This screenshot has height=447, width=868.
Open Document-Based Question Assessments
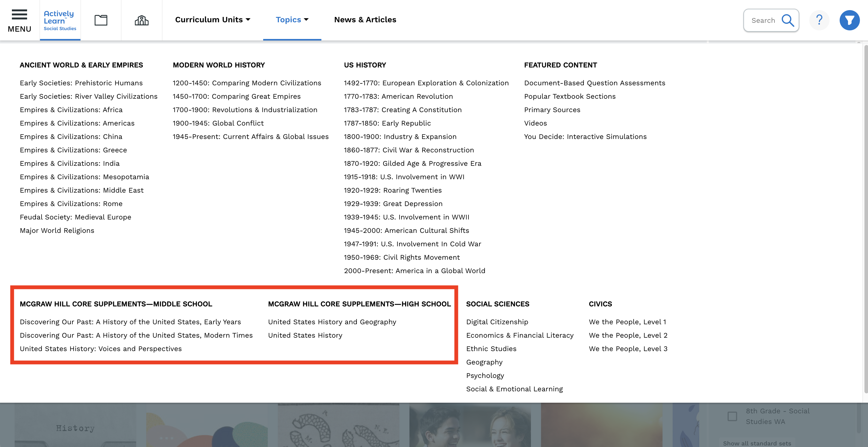(595, 83)
